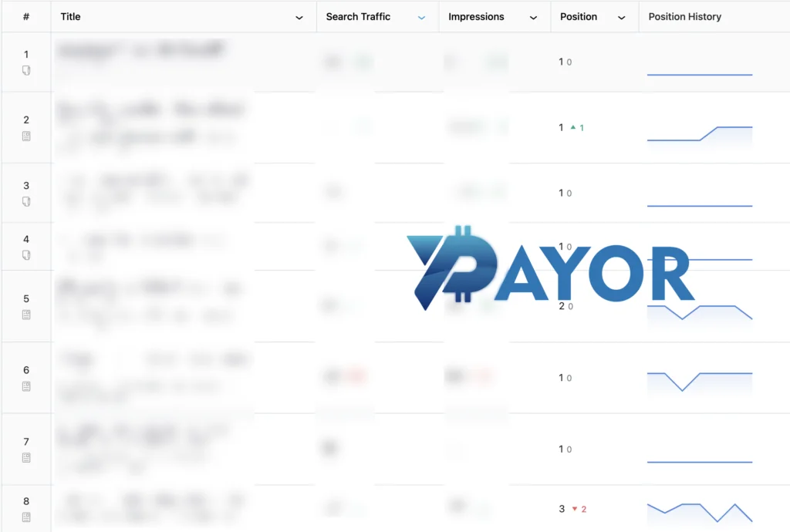Click the green up arrow in row 2
This screenshot has height=532, width=790.
573,127
